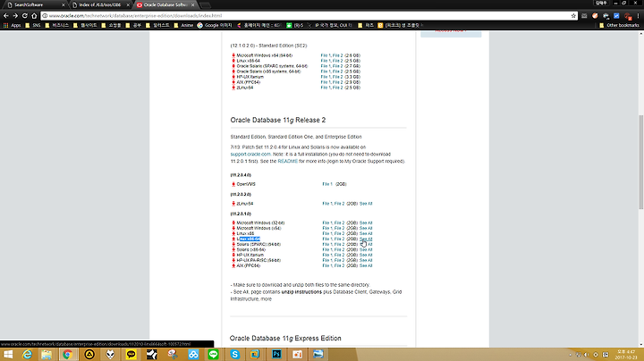Click the Oracle Database 11g Express Edition heading
Viewport: 644px width, 361px height.
click(285, 339)
